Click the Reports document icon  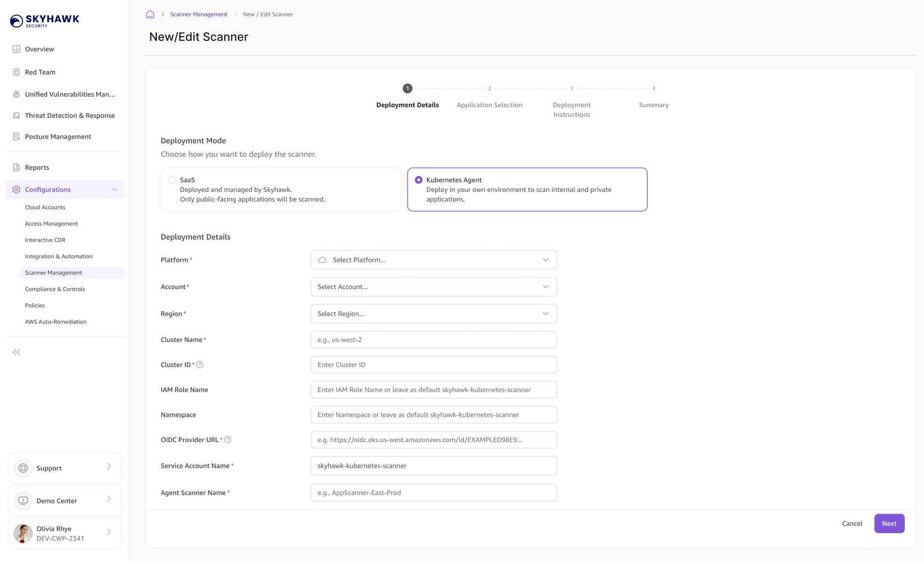tap(16, 167)
